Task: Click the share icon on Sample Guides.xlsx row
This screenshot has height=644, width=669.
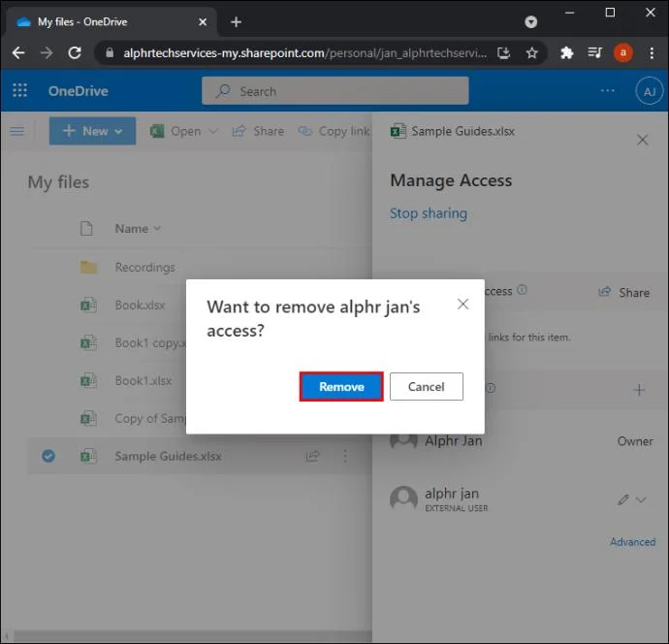Action: 312,456
